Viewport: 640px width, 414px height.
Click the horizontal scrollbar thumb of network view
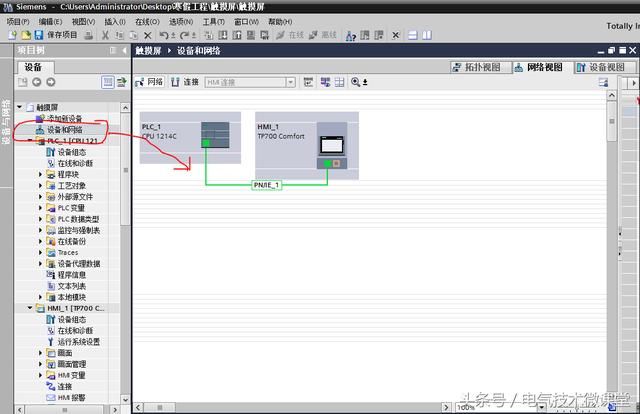pyautogui.click(x=160, y=407)
